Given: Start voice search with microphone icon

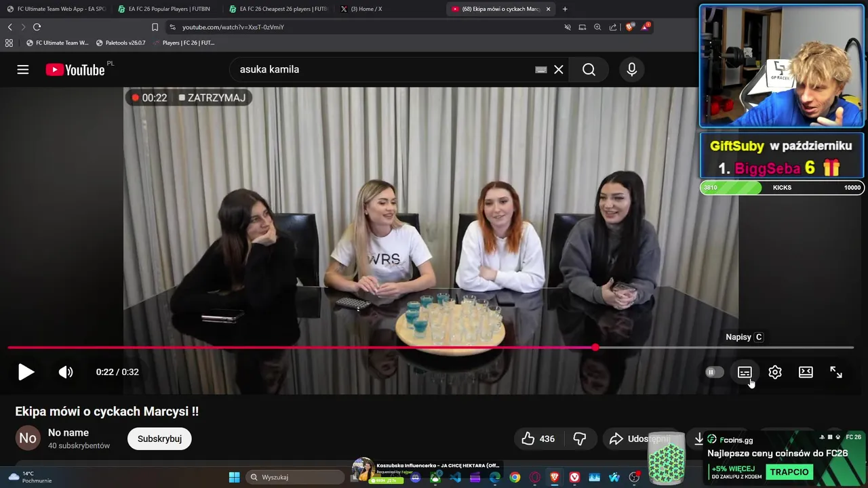Looking at the screenshot, I should tap(631, 69).
